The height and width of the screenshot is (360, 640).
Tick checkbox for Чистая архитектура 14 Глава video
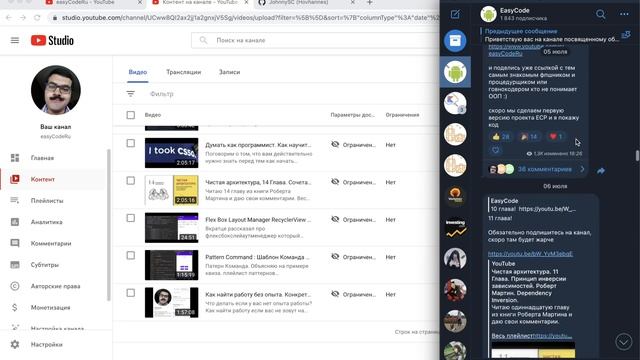tap(131, 180)
